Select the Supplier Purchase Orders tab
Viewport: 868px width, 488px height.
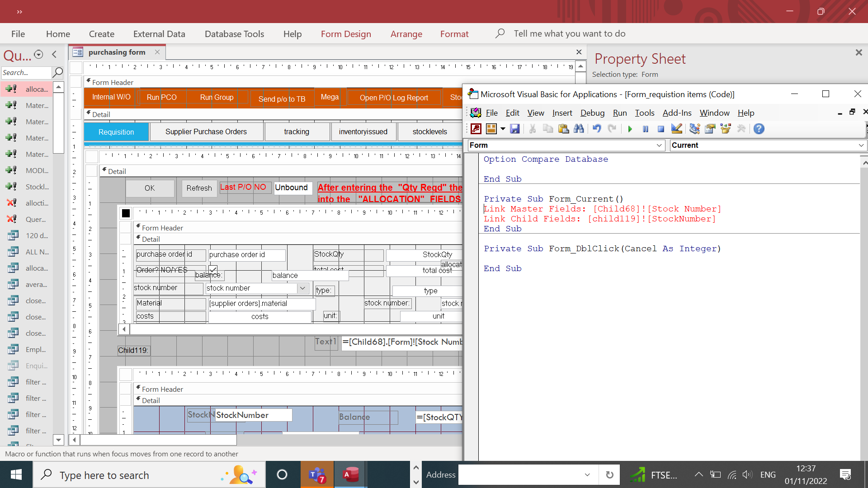coord(206,132)
